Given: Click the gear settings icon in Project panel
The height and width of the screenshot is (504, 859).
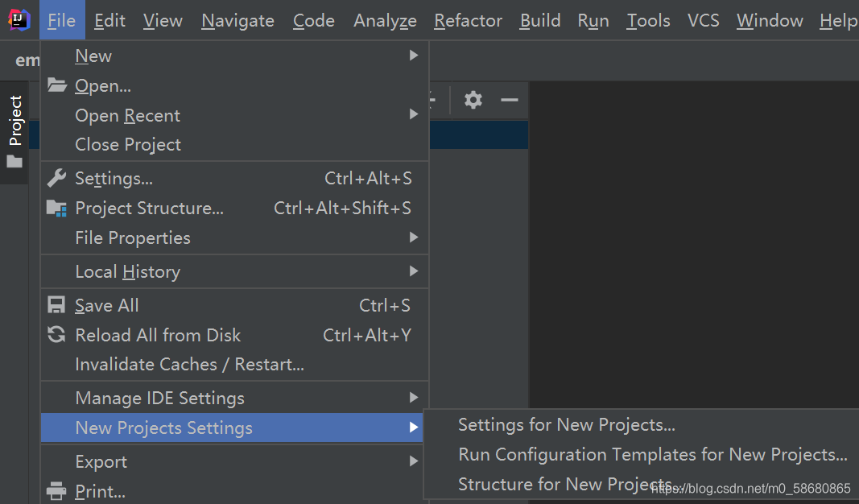Looking at the screenshot, I should tap(473, 100).
